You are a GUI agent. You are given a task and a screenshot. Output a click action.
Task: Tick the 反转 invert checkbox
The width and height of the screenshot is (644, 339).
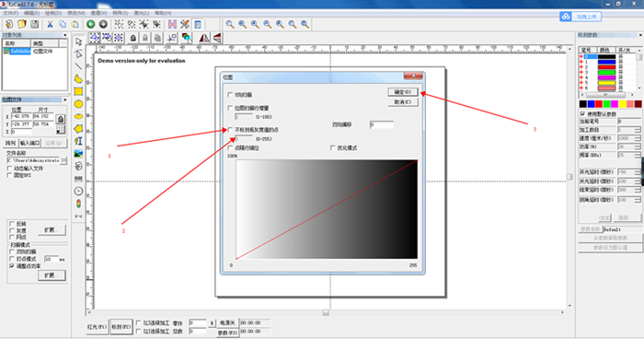click(x=12, y=224)
